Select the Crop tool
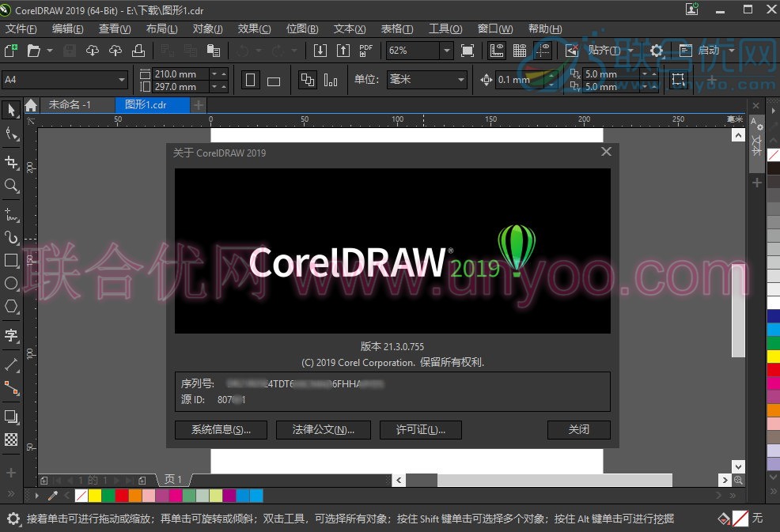 point(11,163)
